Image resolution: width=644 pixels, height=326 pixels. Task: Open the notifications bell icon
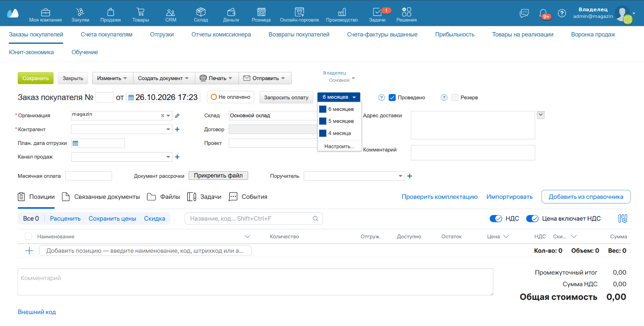(543, 13)
